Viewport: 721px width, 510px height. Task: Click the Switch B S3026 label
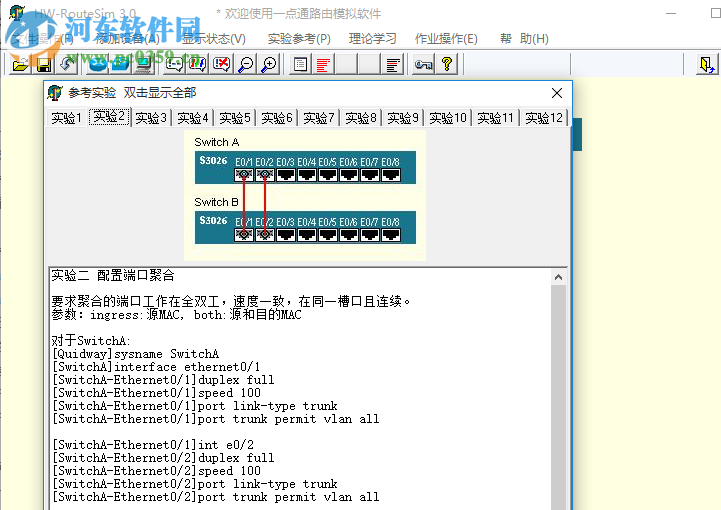(213, 221)
